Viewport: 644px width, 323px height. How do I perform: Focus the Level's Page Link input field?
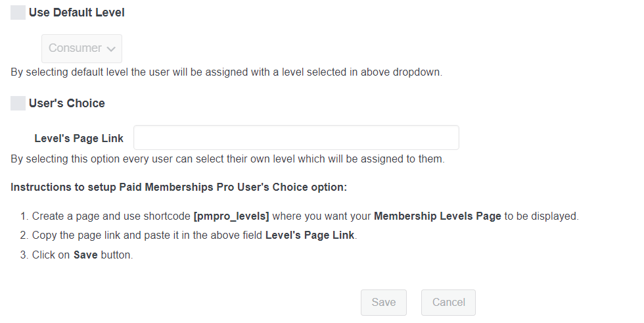(x=296, y=137)
